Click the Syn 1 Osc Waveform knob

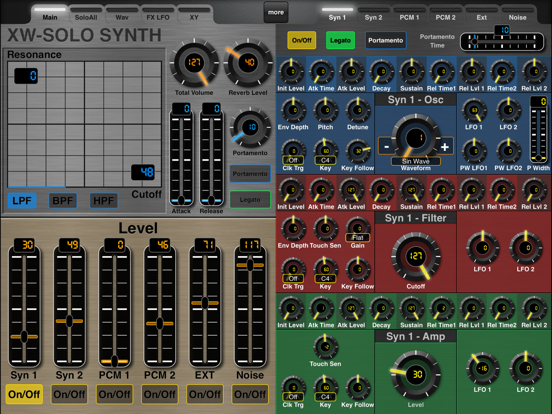(x=415, y=138)
